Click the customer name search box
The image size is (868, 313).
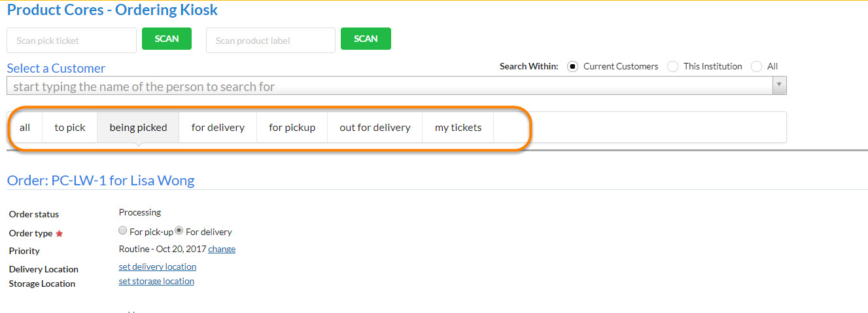pos(389,86)
